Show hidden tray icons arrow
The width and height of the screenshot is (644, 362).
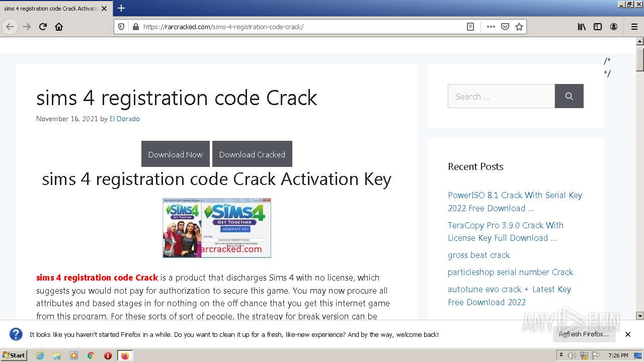pos(561,355)
